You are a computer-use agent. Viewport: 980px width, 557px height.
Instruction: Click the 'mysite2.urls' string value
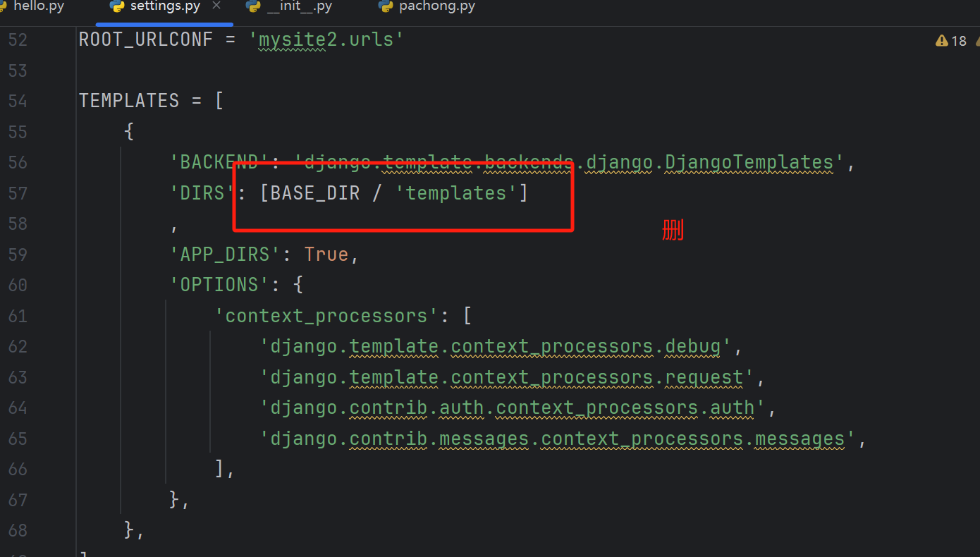[326, 39]
